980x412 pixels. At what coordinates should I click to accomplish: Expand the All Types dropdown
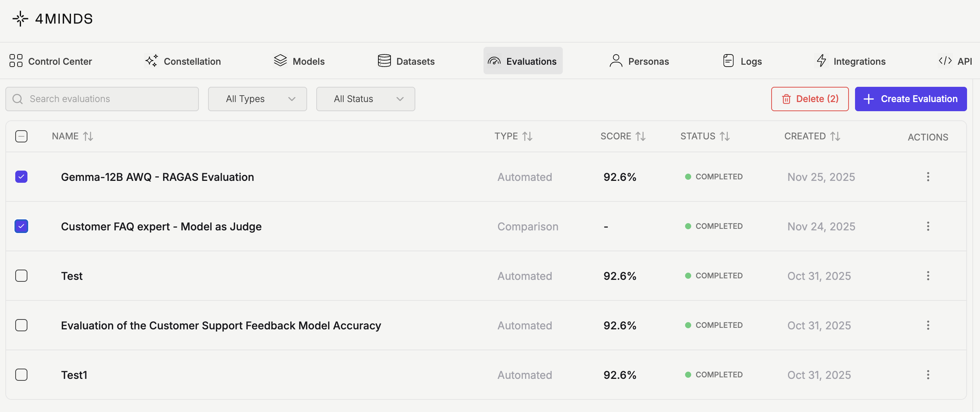coord(257,99)
